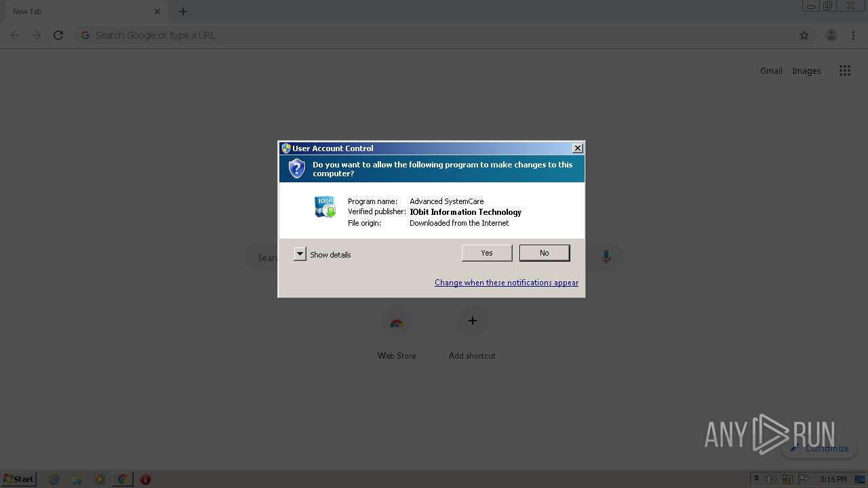Reload the Chrome page
Screen dimensions: 868x488
click(x=58, y=35)
